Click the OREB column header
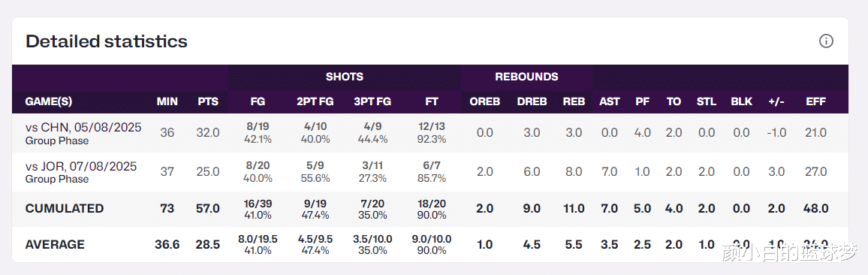Screen dimensions: 868x275 coord(485,102)
